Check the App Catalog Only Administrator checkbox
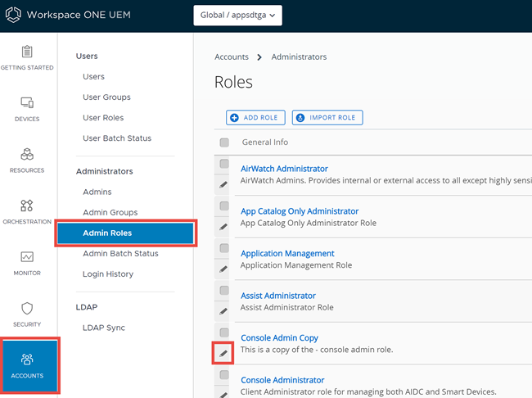532x398 pixels. pos(224,206)
